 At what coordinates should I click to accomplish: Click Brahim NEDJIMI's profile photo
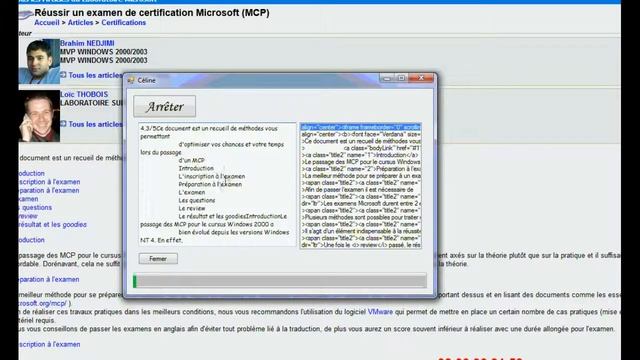(39, 62)
